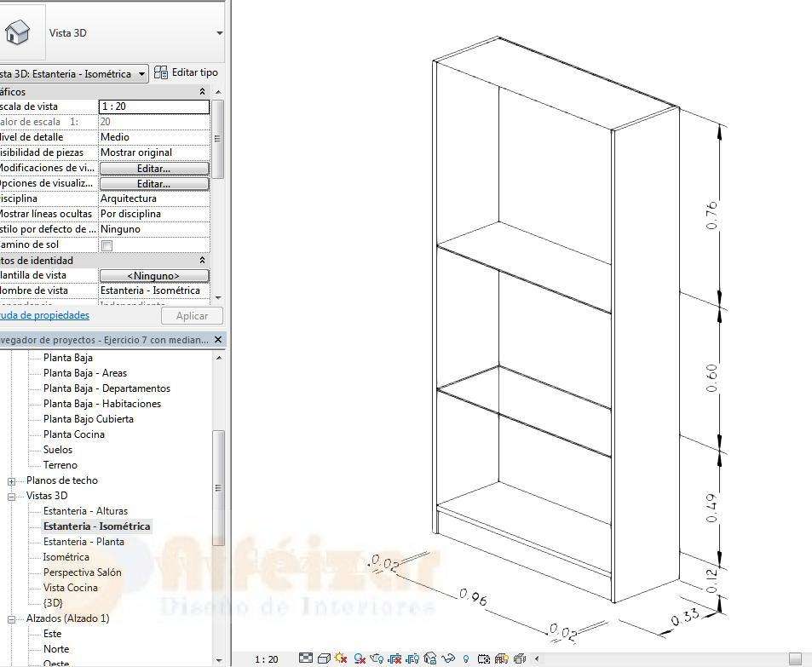Click the Temporary Hide/Isolate glasses icon
This screenshot has width=812, height=667.
click(x=448, y=658)
